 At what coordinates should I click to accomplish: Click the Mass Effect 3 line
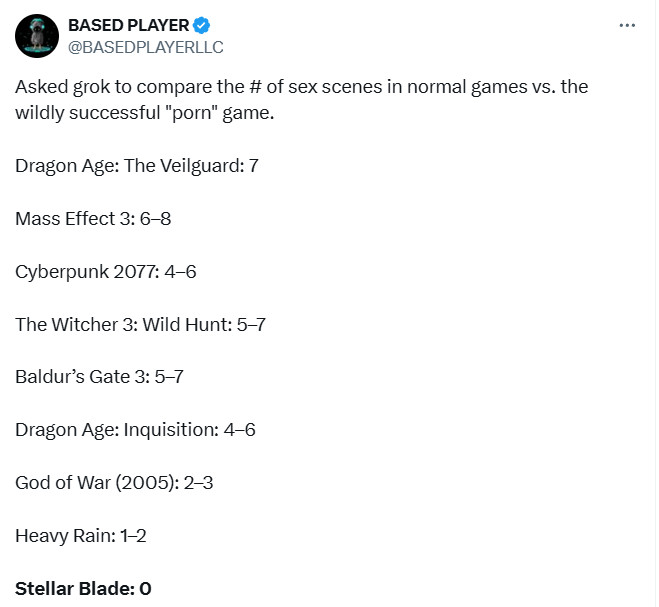(x=93, y=218)
